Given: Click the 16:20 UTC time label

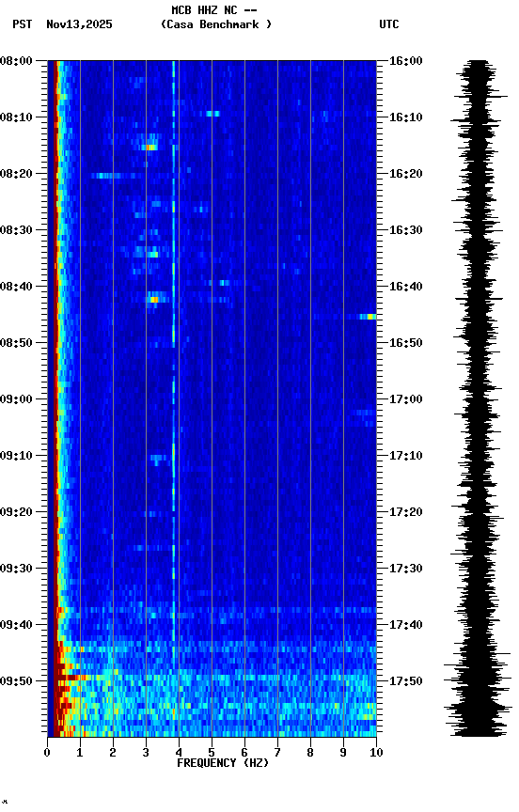Looking at the screenshot, I should 406,174.
